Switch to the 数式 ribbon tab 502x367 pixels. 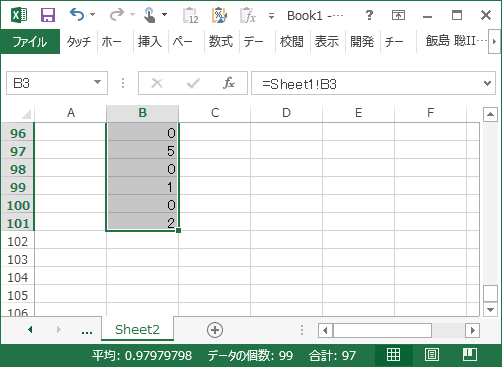tap(221, 42)
